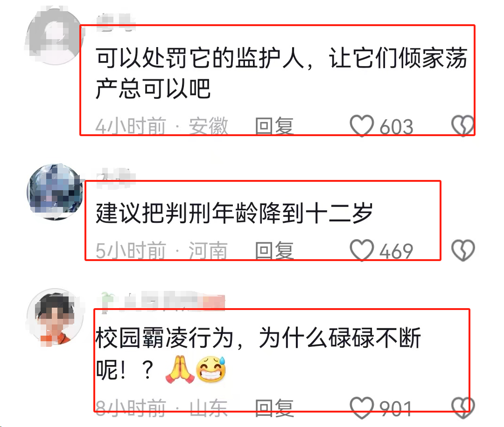The width and height of the screenshot is (504, 427).
Task: Dislike the Henan comment via broken heart
Action: (463, 250)
